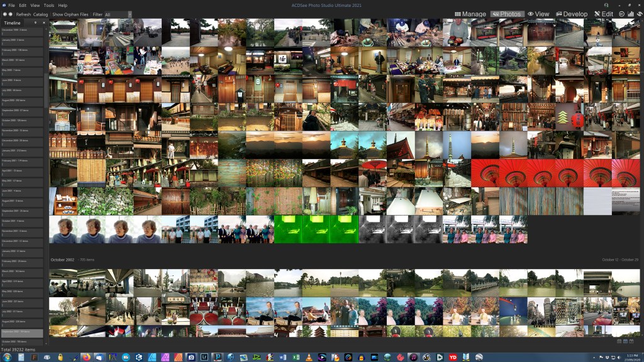Pin the Timeline panel
The width and height of the screenshot is (644, 362).
[35, 23]
